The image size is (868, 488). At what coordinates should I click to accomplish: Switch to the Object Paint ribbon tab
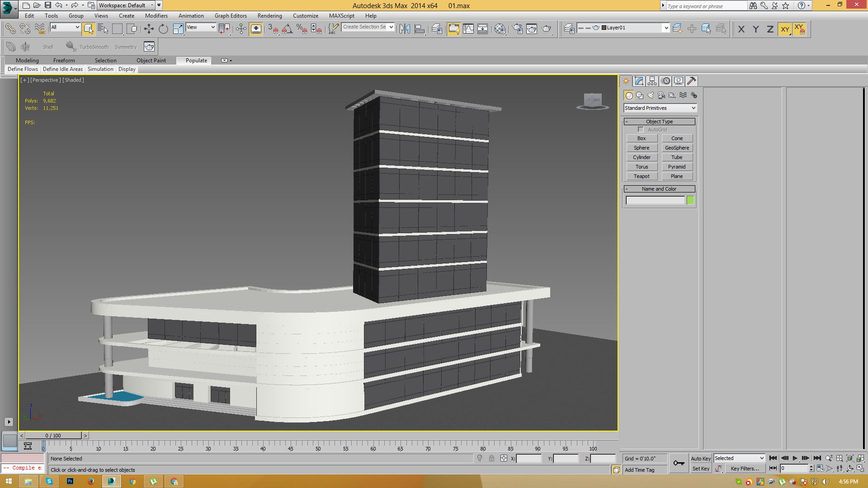[151, 61]
